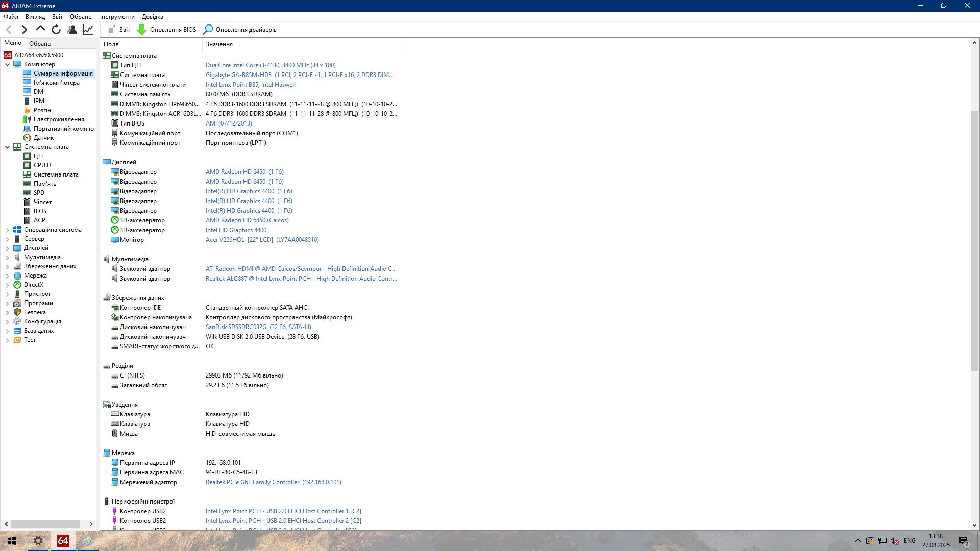
Task: Open the user/favorites manager icon in toolbar
Action: [x=72, y=30]
